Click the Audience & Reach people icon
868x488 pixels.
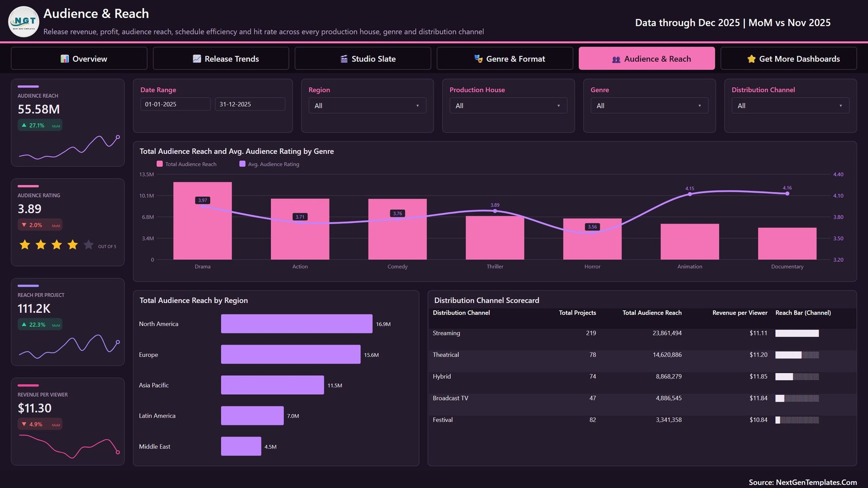coord(616,59)
